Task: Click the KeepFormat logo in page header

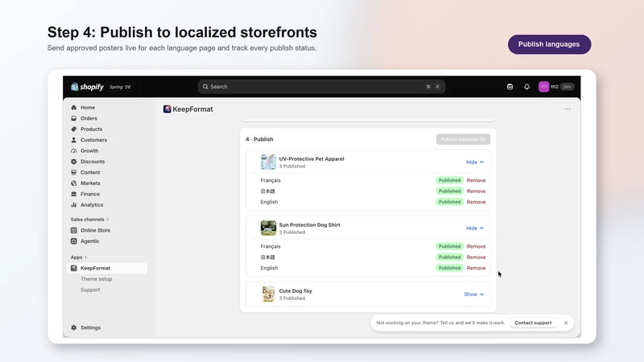Action: [167, 109]
